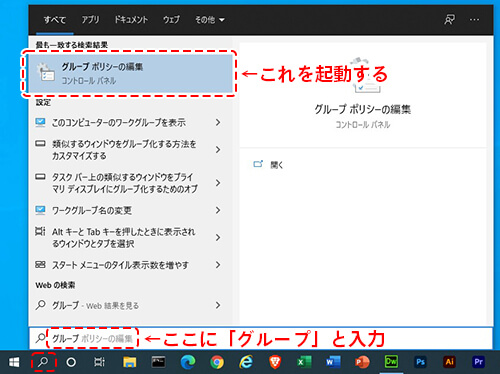Launch Microsoft Edge from the taskbar

(x=188, y=362)
